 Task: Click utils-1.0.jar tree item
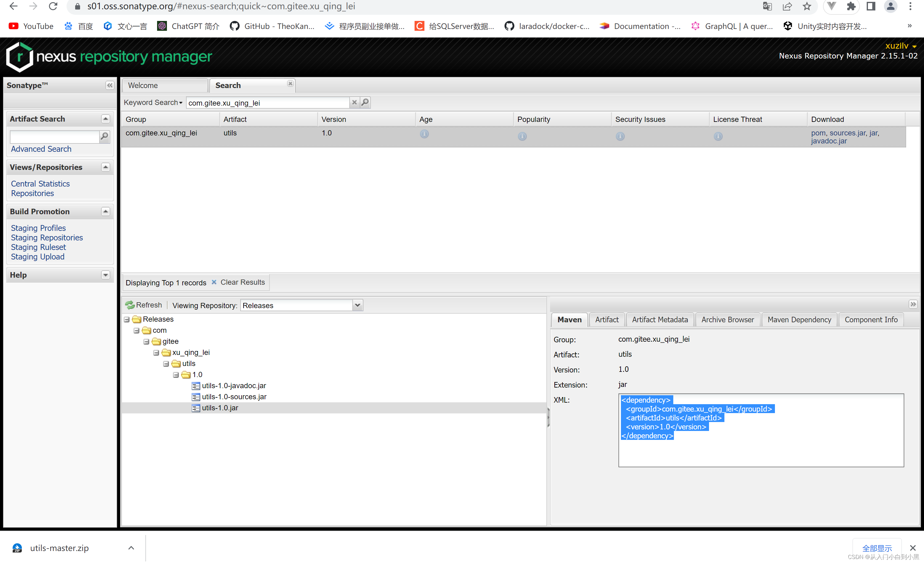click(221, 408)
